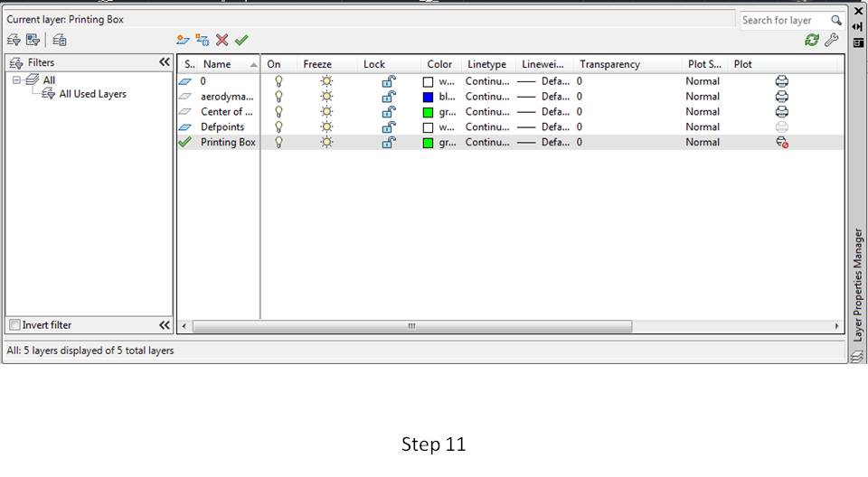Select the All filter
This screenshot has width=868, height=477.
pyautogui.click(x=49, y=79)
